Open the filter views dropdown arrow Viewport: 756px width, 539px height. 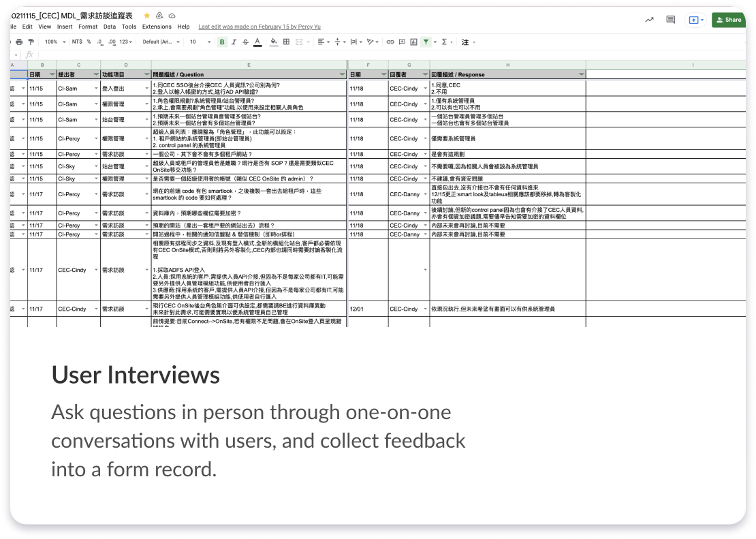[x=435, y=42]
